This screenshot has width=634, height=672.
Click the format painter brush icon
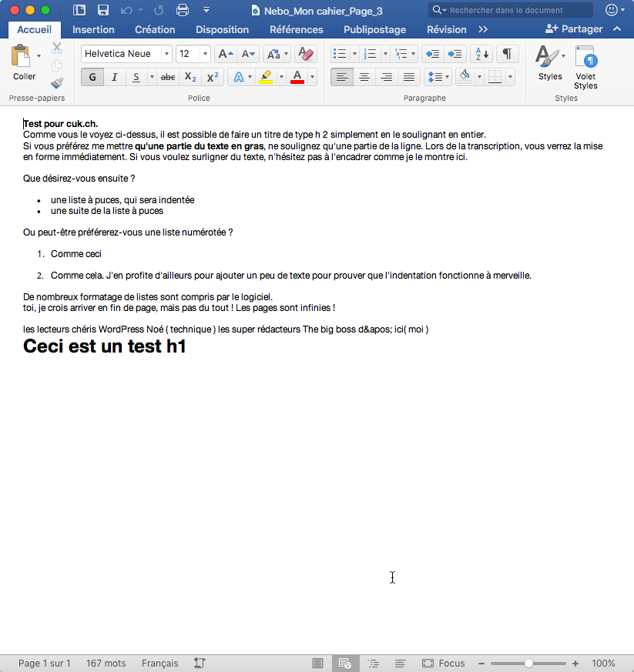pyautogui.click(x=57, y=83)
